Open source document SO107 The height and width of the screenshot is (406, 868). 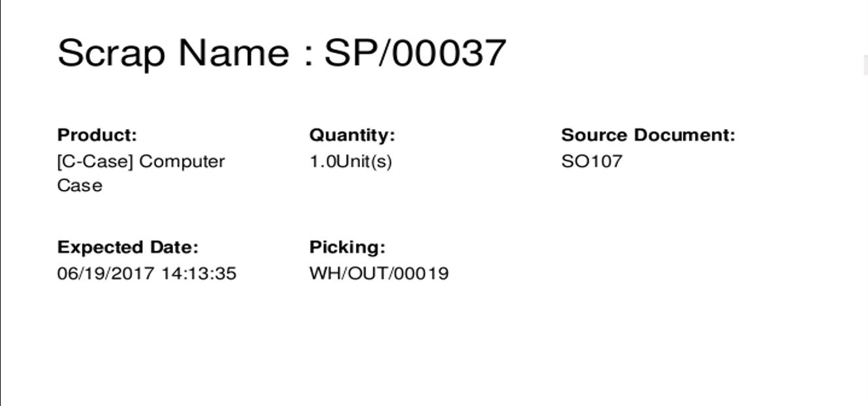click(x=591, y=162)
